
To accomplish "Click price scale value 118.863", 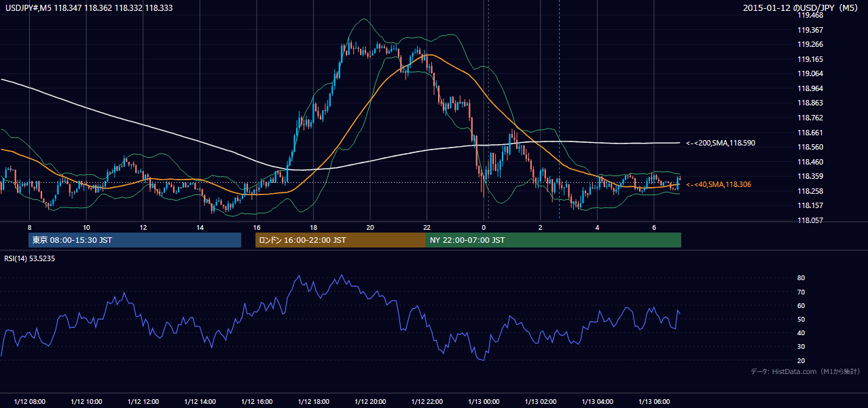I will [x=810, y=103].
